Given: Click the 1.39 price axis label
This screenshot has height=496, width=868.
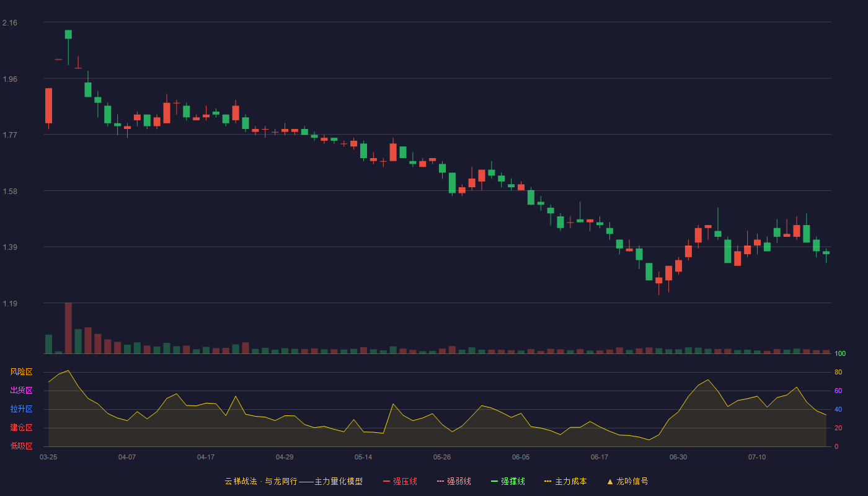Looking at the screenshot, I should point(10,247).
